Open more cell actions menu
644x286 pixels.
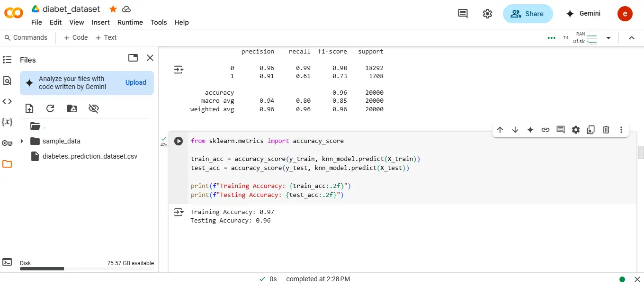point(621,130)
